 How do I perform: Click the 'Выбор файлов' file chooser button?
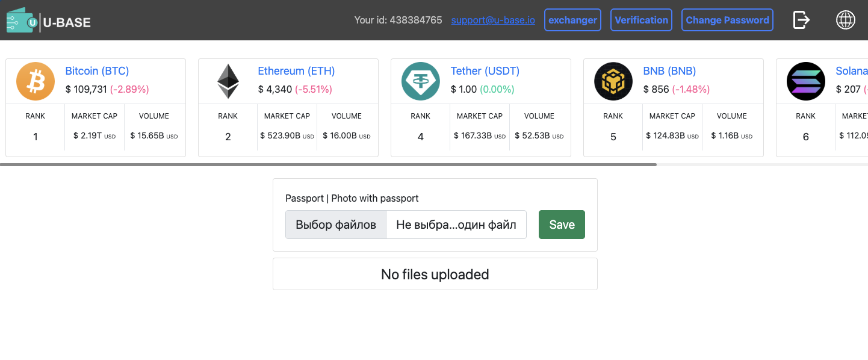tap(336, 225)
